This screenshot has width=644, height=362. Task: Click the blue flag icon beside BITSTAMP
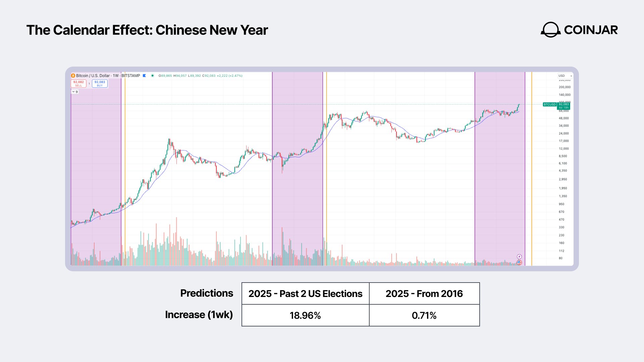click(x=145, y=76)
